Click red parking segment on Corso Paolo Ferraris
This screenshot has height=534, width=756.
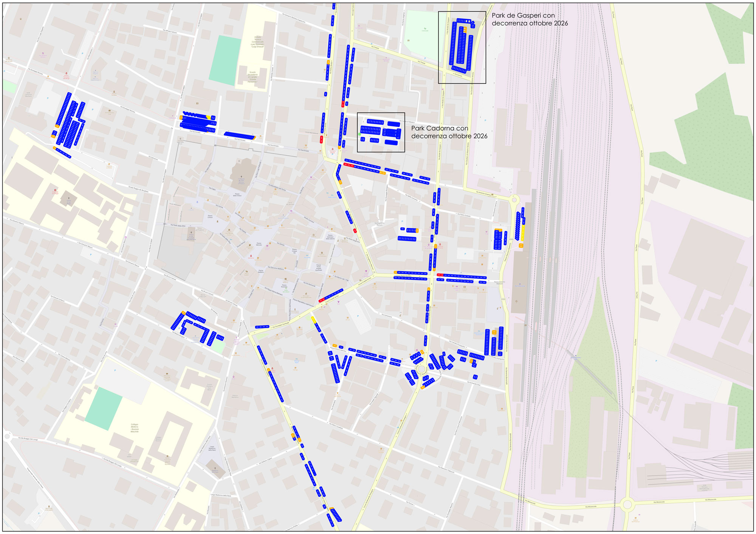(x=440, y=275)
